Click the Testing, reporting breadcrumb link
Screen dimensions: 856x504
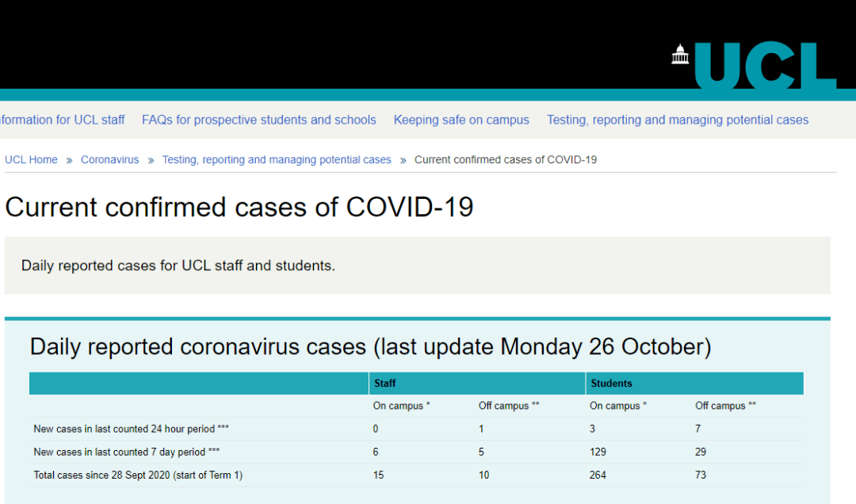[x=277, y=160]
